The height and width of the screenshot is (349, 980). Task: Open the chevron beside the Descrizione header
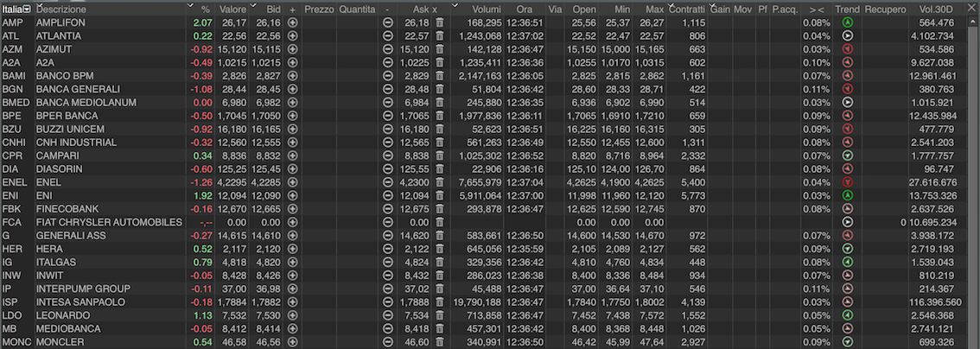click(40, 5)
